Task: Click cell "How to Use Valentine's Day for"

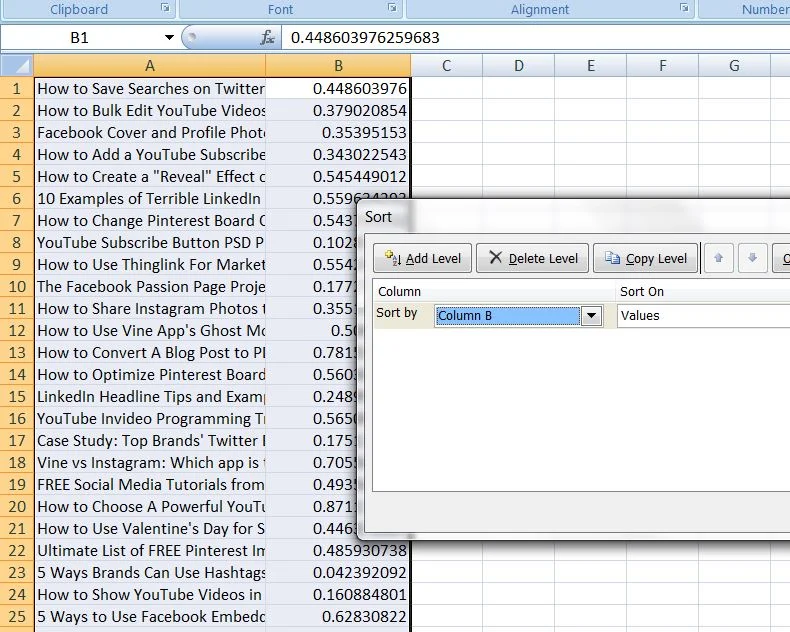Action: pos(150,529)
